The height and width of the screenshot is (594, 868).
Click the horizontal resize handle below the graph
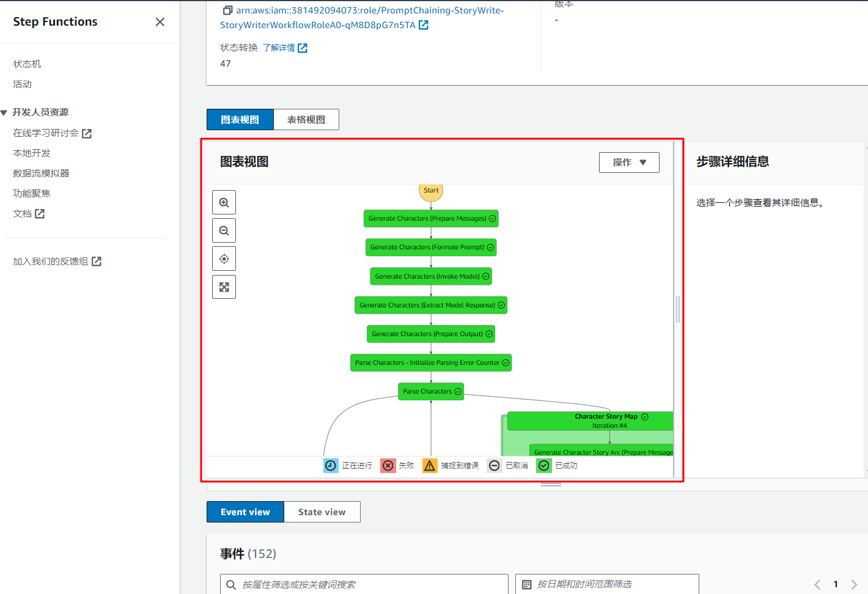[x=551, y=484]
